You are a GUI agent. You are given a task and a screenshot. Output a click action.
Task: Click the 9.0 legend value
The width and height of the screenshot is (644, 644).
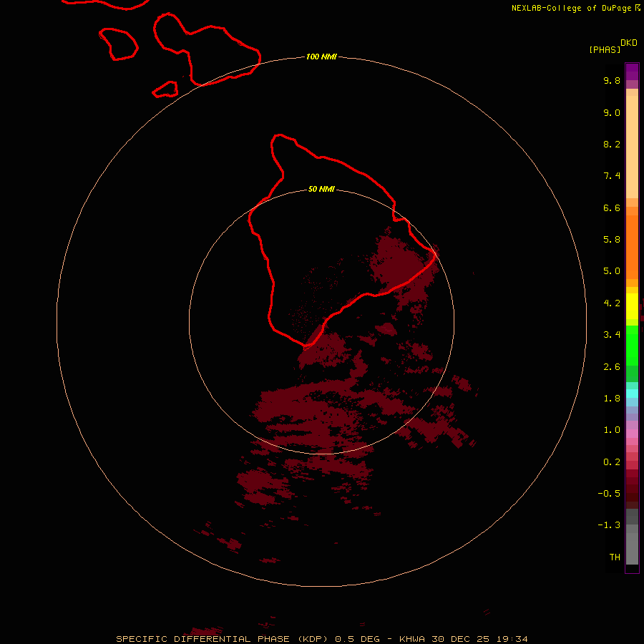coord(612,112)
